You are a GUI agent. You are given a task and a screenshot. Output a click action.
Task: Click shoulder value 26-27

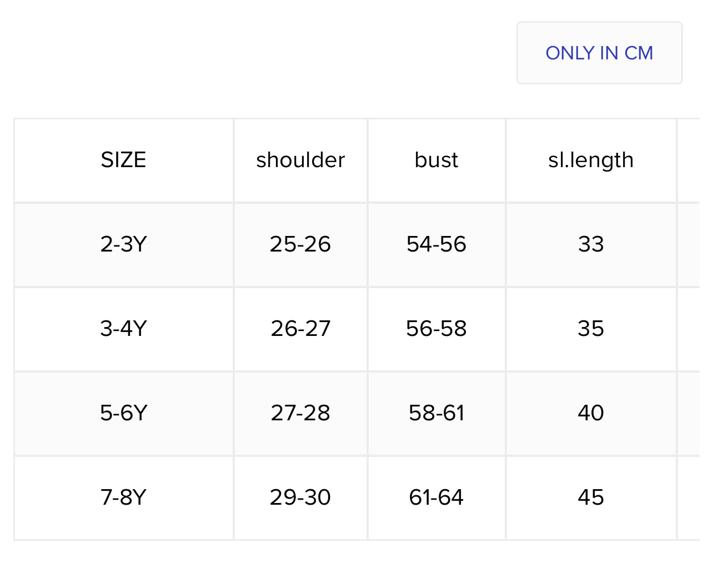(x=300, y=329)
